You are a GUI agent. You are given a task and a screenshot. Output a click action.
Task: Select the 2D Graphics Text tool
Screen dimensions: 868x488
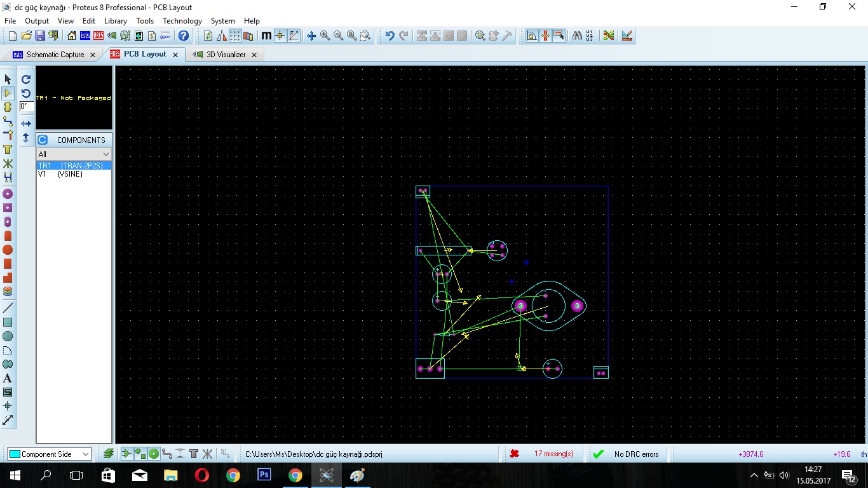pyautogui.click(x=8, y=378)
